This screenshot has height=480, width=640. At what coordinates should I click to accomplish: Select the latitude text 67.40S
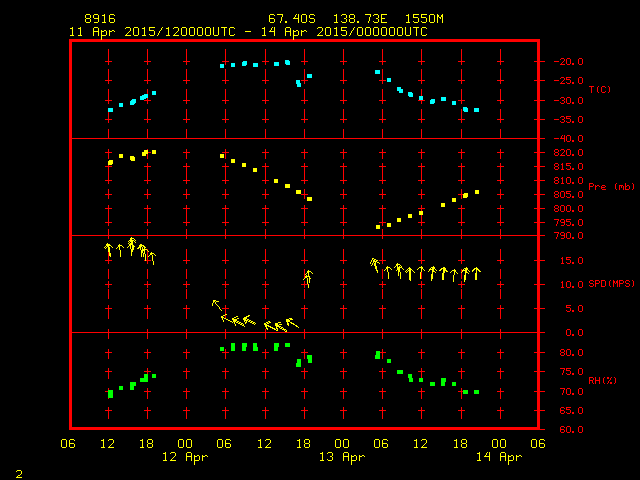click(291, 19)
